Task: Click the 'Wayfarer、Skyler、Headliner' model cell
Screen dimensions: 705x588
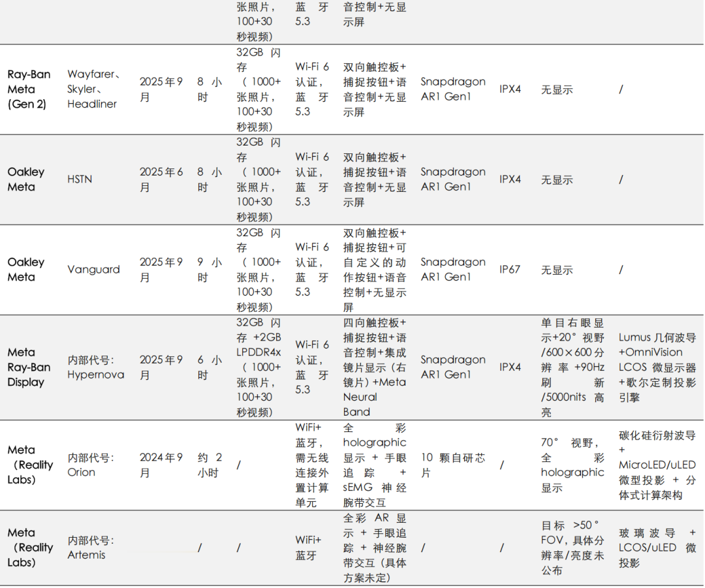Action: click(x=93, y=89)
